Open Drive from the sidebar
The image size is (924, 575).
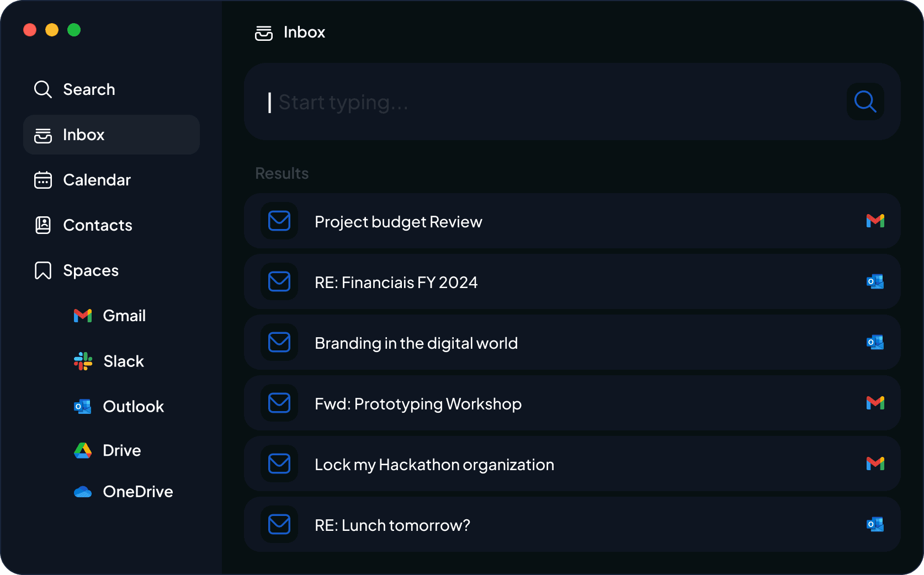[x=107, y=450]
